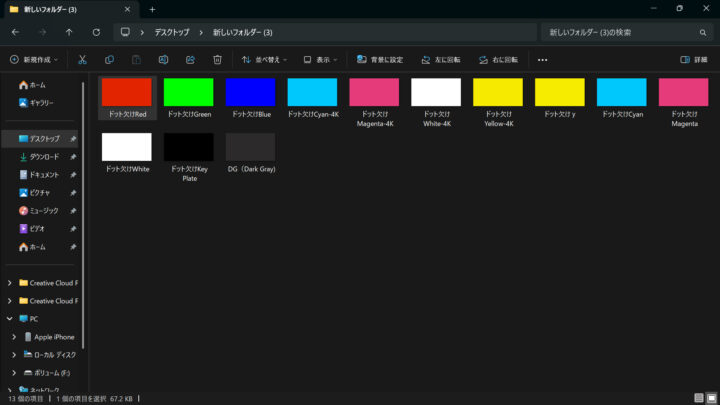
Task: Open the 新規作成 dropdown
Action: tap(34, 60)
